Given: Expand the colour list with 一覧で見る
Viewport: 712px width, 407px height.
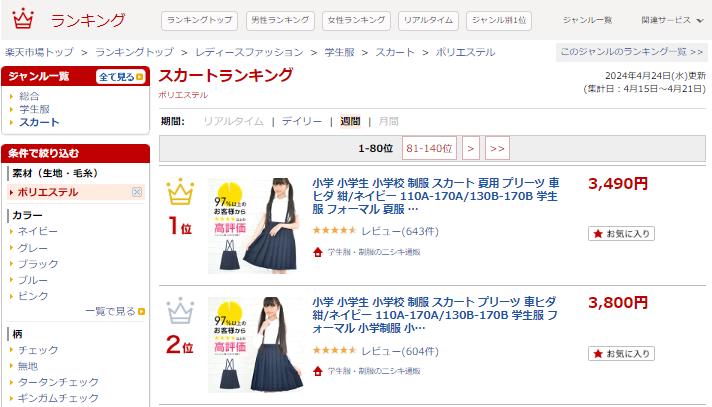Looking at the screenshot, I should (115, 312).
